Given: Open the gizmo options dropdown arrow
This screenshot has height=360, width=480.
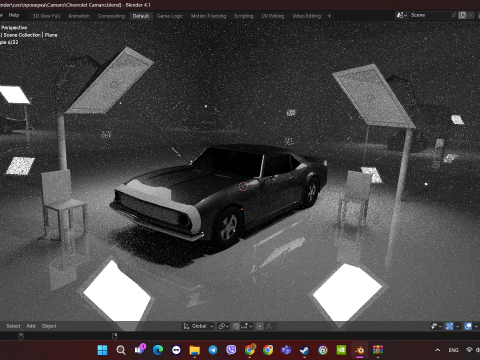Looking at the screenshot, I should 457,326.
